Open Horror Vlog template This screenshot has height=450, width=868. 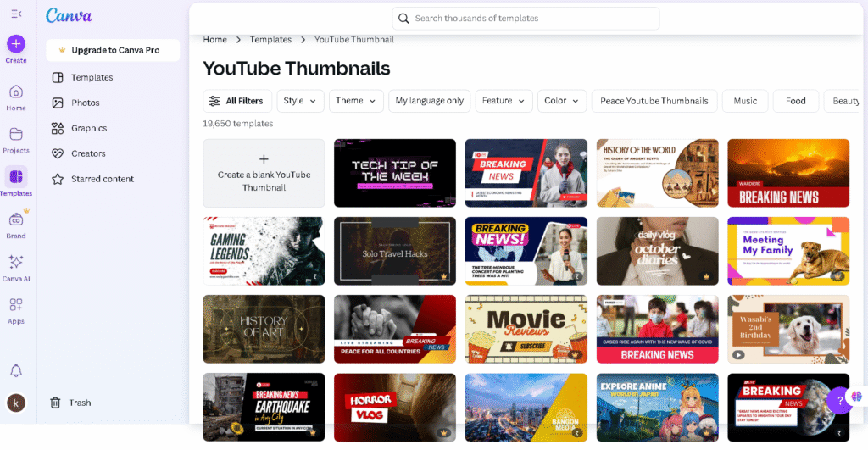click(395, 408)
